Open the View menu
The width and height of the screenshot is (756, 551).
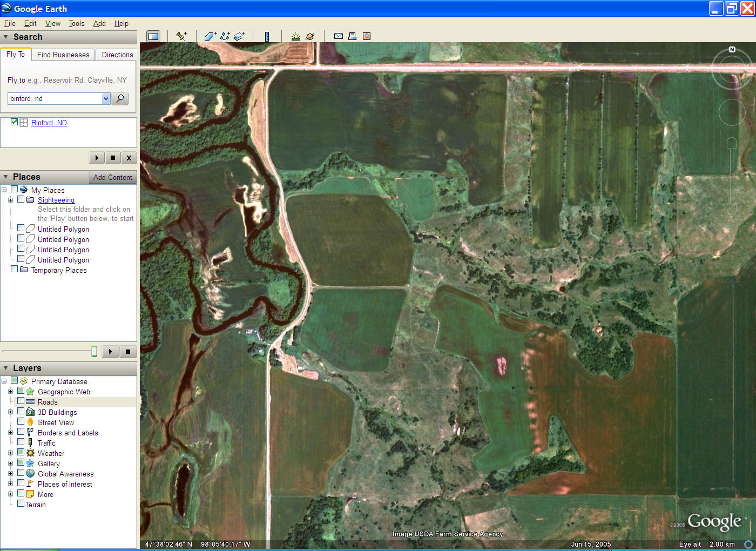(x=52, y=23)
